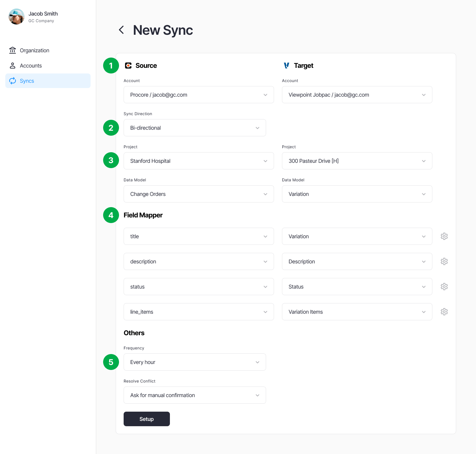Image resolution: width=476 pixels, height=454 pixels.
Task: Open the target Data Model dropdown showing Variation
Action: click(x=357, y=194)
